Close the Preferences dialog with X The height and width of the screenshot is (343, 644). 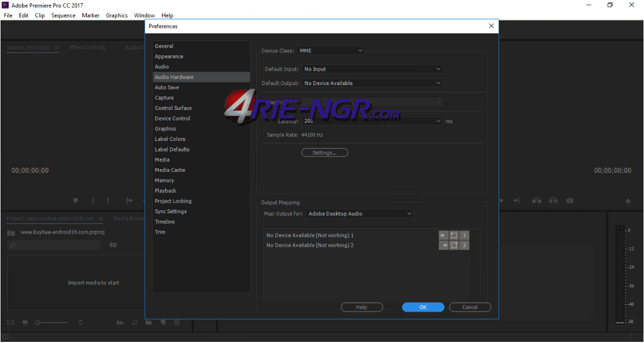coord(491,26)
